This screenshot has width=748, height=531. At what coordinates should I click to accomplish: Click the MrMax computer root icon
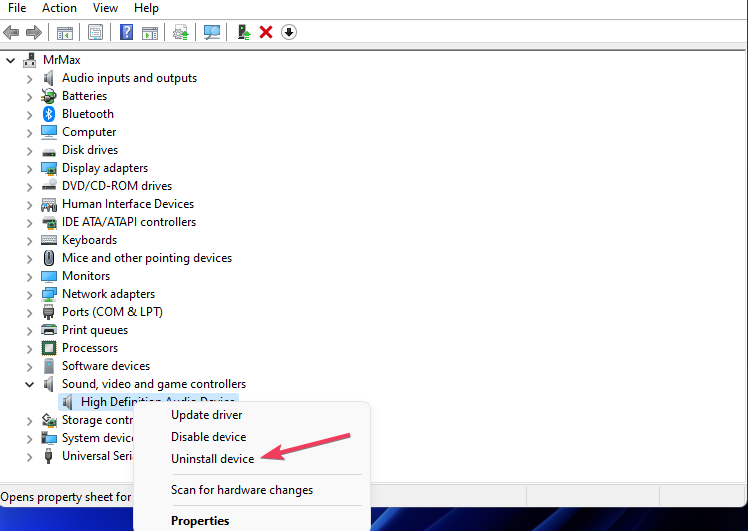tap(30, 60)
